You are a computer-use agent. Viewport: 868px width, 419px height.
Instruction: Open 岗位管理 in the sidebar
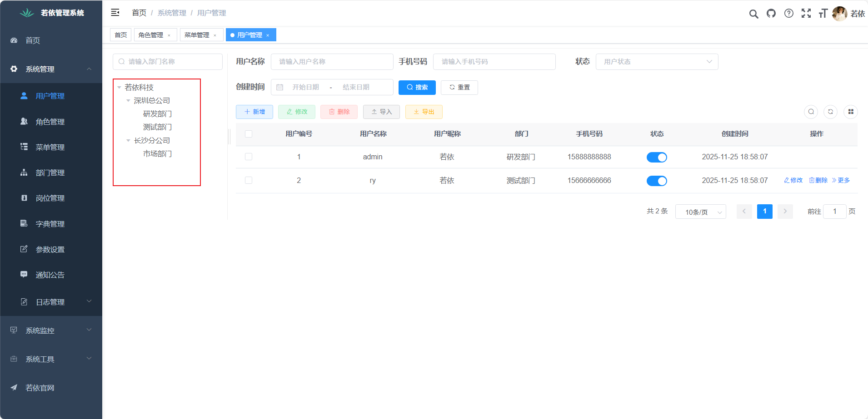[51, 198]
